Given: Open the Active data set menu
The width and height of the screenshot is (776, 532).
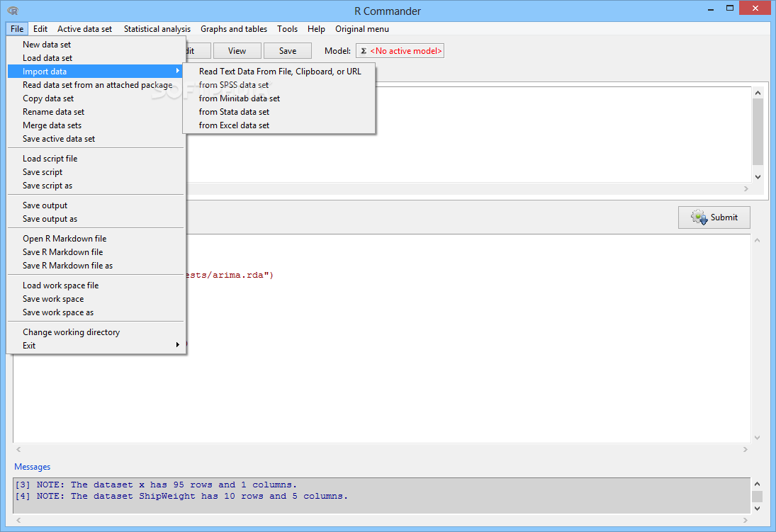Looking at the screenshot, I should pos(84,29).
